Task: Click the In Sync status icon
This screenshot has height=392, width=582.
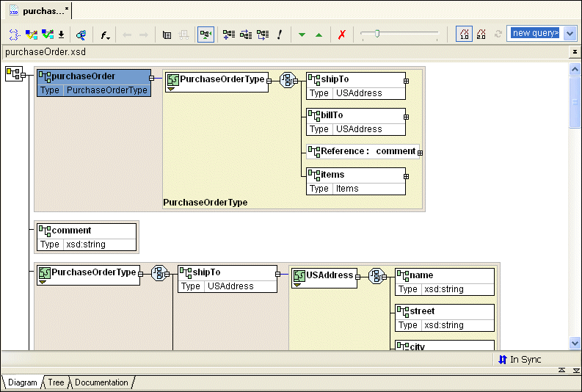Action: (503, 360)
